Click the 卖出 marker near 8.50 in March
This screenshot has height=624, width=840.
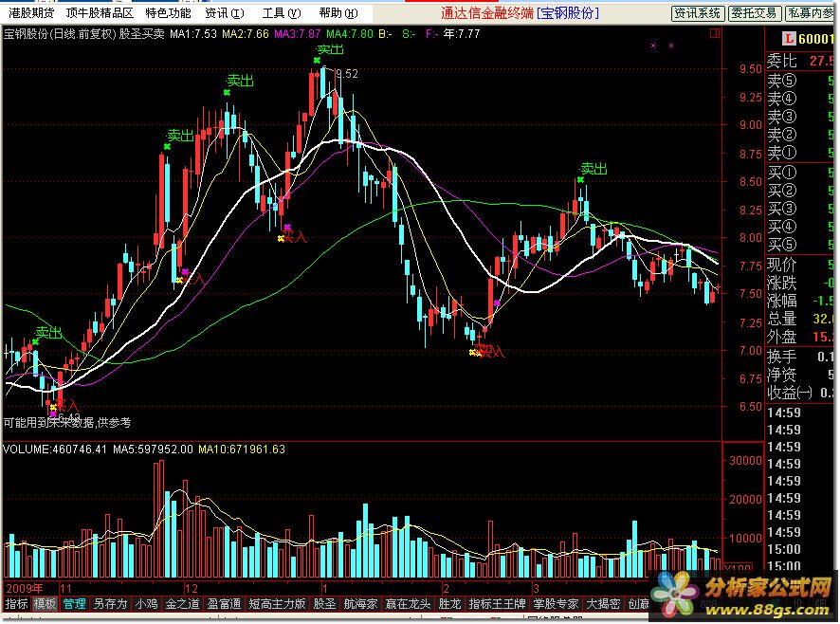coord(593,171)
